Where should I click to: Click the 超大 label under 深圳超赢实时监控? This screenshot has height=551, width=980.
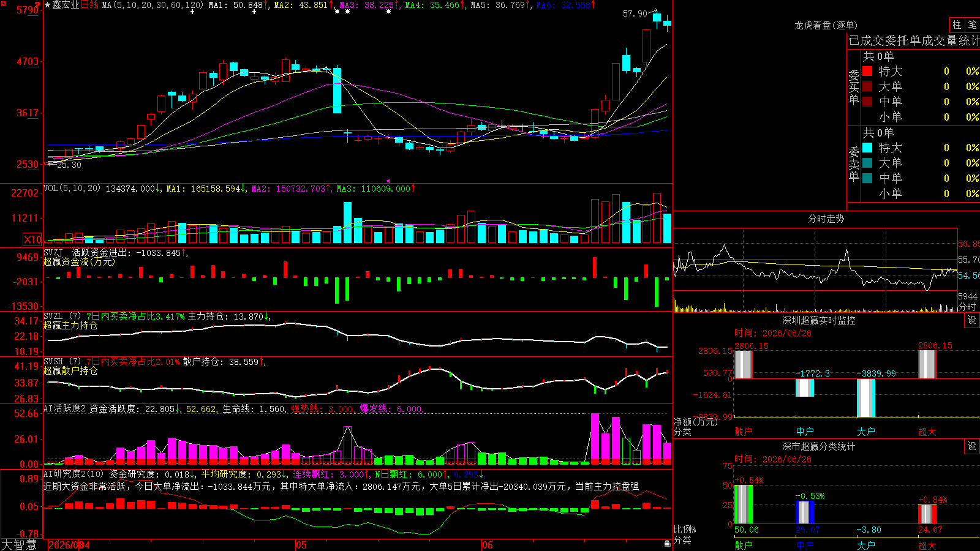coord(927,432)
